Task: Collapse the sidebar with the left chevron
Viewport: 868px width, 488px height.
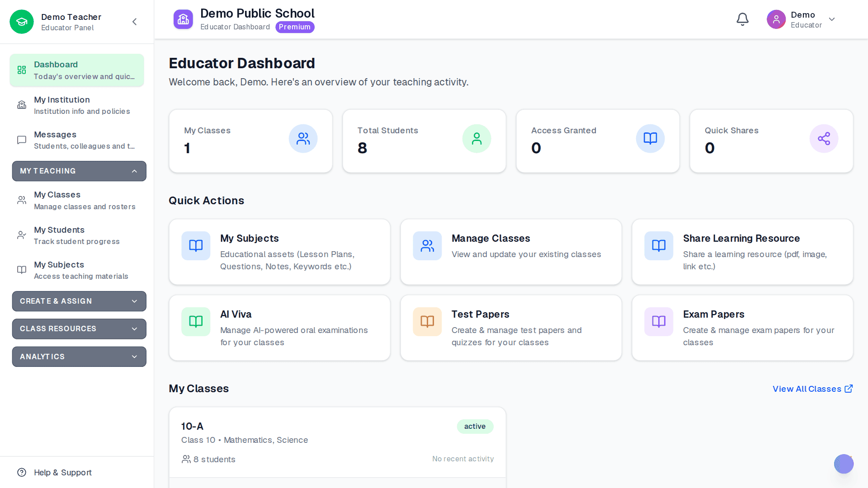Action: [x=134, y=22]
